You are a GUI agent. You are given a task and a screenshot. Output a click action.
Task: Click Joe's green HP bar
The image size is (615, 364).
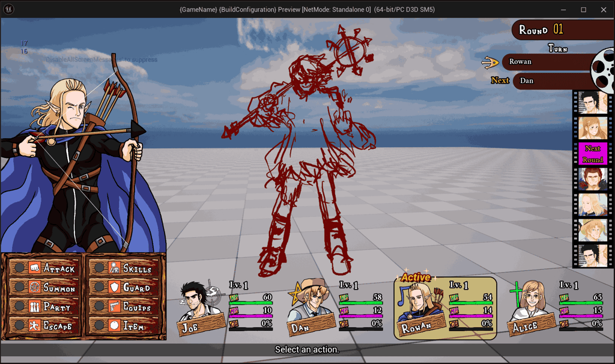coord(251,303)
